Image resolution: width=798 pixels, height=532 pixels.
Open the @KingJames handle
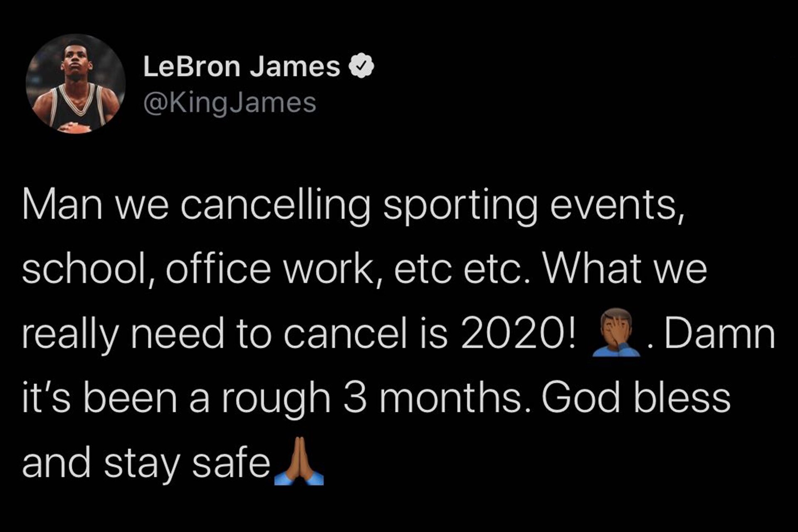230,103
